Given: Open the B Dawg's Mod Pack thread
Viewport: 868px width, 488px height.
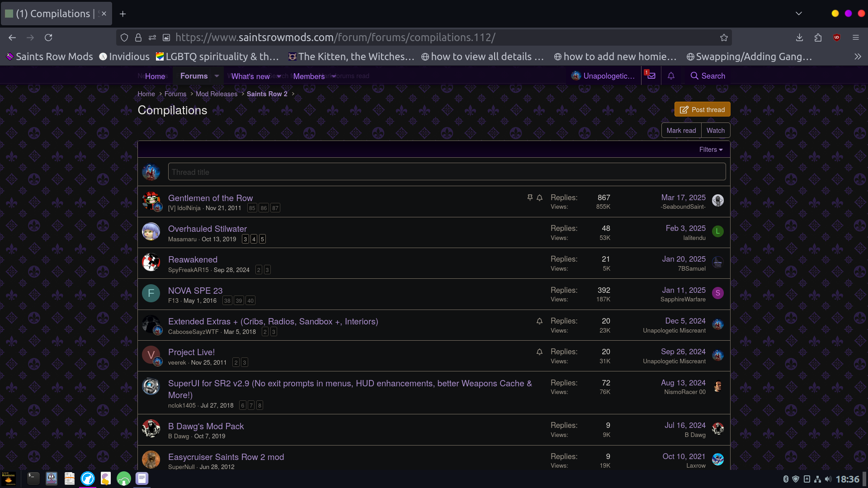Looking at the screenshot, I should point(206,426).
